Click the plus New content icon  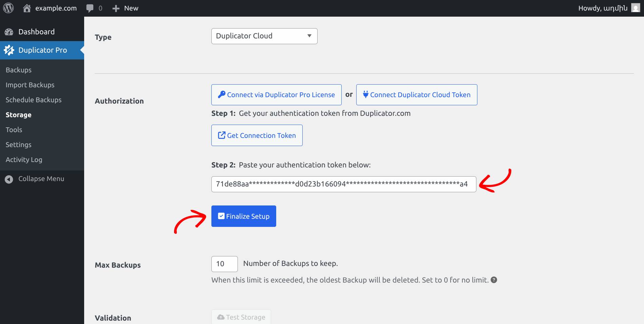tap(116, 8)
